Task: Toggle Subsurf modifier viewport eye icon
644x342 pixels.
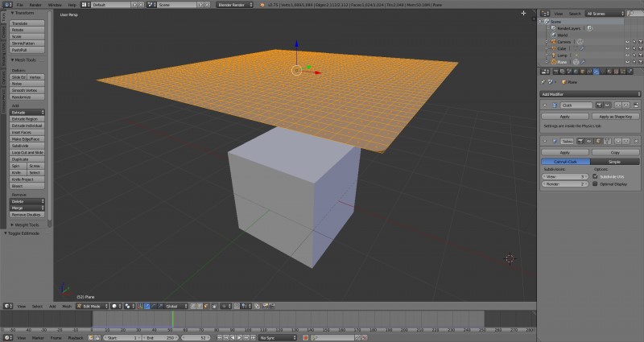Action: pos(588,142)
